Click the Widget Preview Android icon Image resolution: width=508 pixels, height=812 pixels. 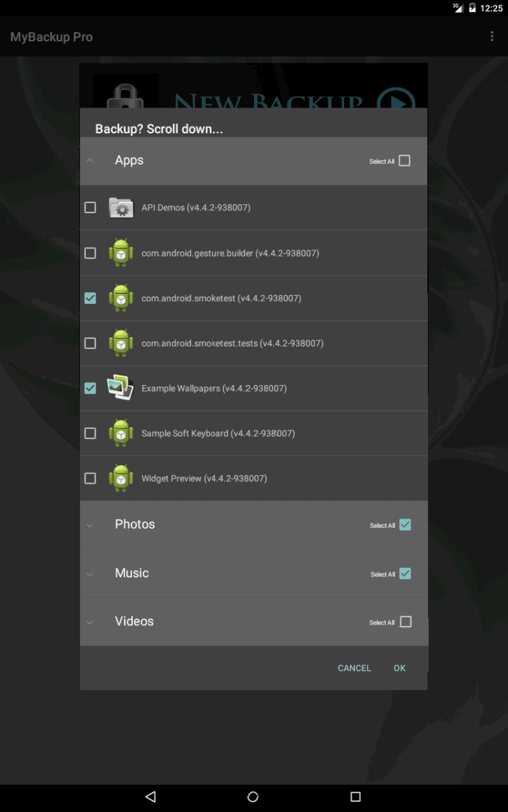(x=121, y=478)
